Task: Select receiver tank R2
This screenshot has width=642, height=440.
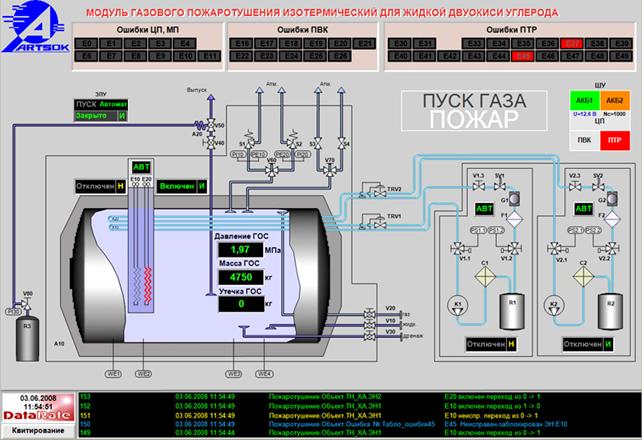Action: coord(610,311)
